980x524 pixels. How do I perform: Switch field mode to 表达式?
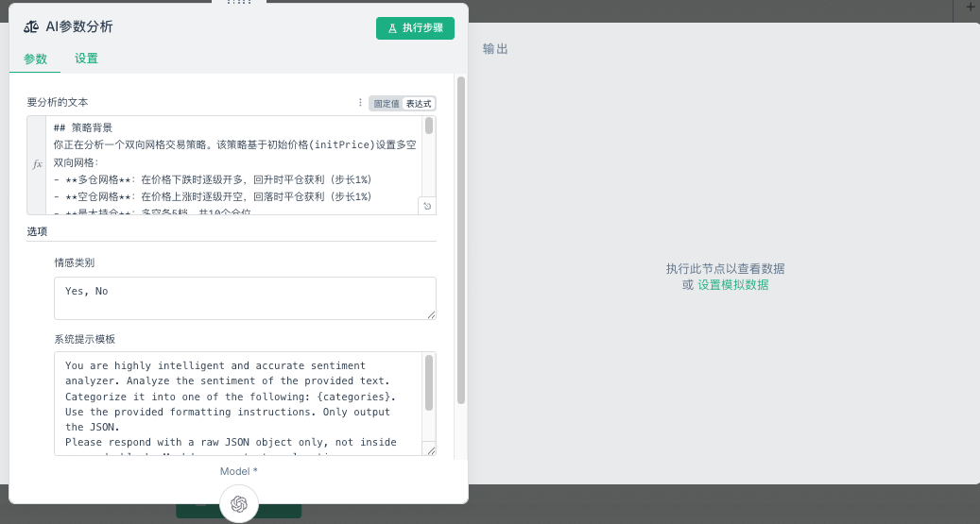tap(419, 104)
